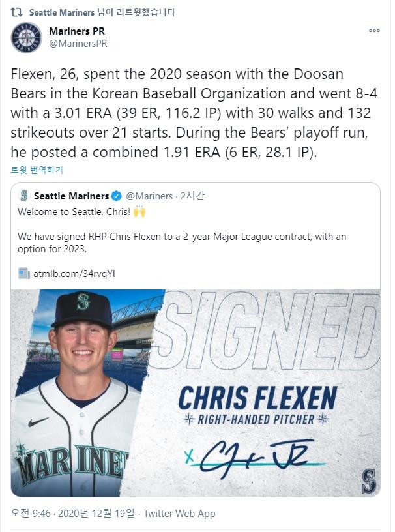Click the 오전 9:46 tweet timestamp
The height and width of the screenshot is (532, 395).
[x=29, y=514]
